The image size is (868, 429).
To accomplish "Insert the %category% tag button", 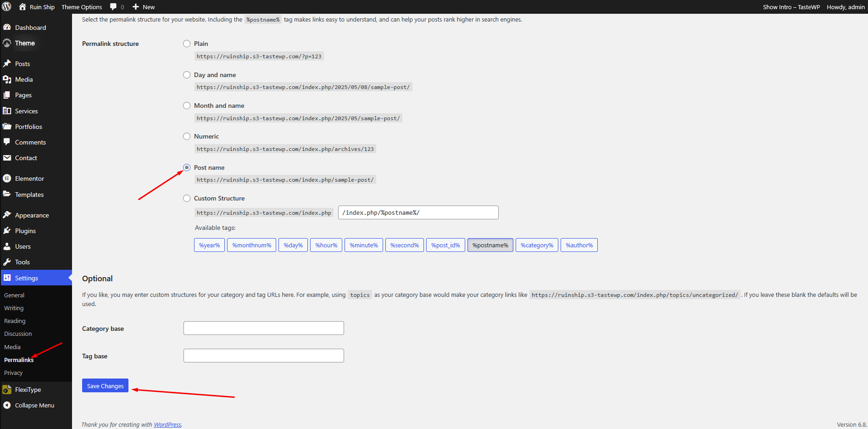I will (x=537, y=245).
